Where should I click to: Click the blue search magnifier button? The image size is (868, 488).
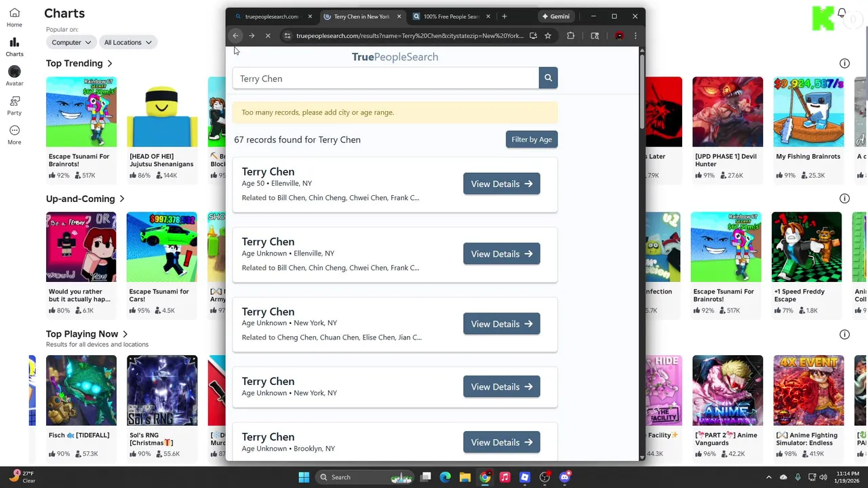coord(548,78)
